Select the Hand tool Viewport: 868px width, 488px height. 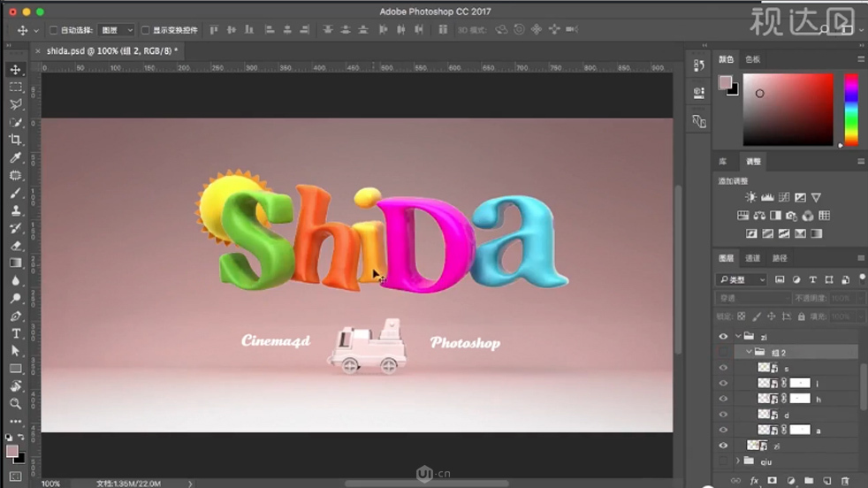16,386
